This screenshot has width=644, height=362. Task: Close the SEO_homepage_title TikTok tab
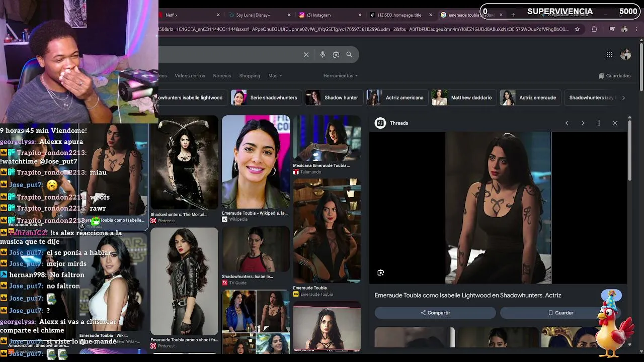(431, 15)
